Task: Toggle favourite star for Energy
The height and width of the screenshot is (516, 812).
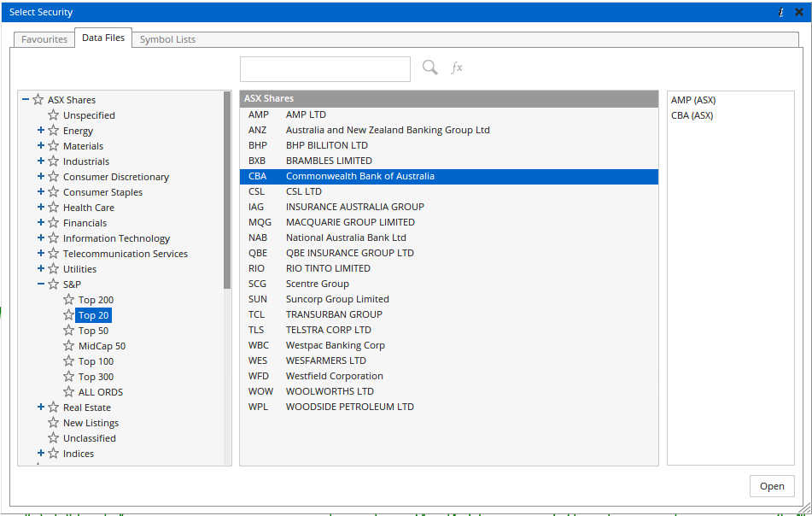Action: [x=53, y=131]
